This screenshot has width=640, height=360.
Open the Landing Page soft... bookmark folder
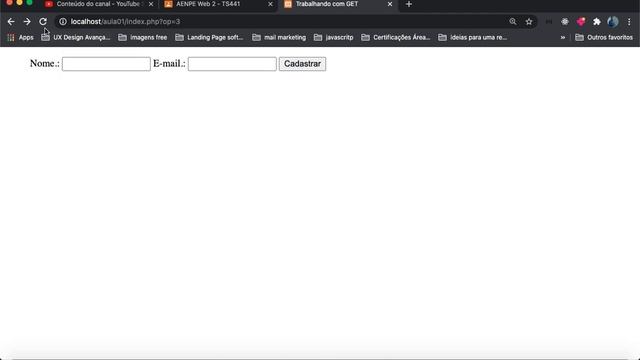pos(209,38)
